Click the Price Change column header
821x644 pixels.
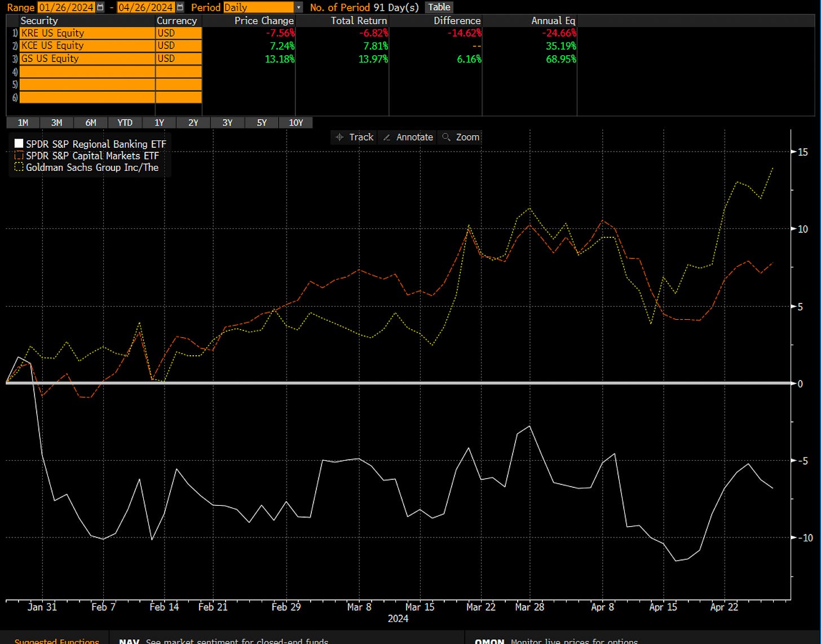264,20
